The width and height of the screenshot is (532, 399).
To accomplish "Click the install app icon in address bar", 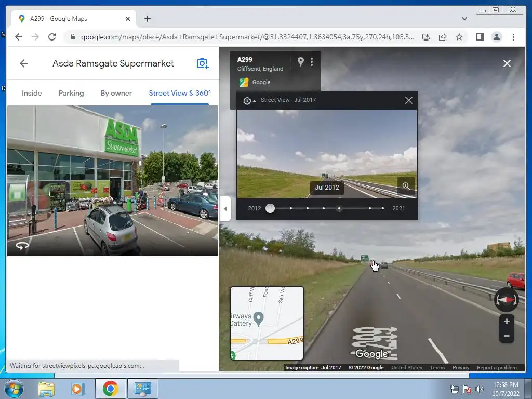I will coord(426,37).
